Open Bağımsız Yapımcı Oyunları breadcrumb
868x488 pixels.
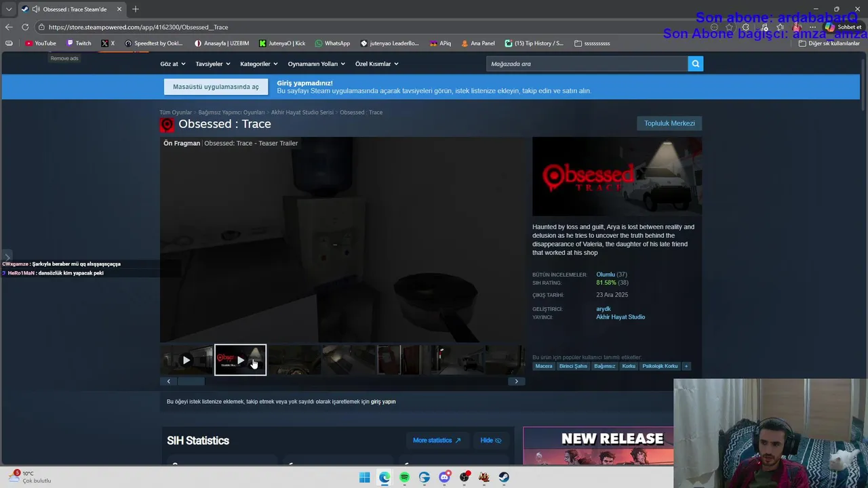231,113
